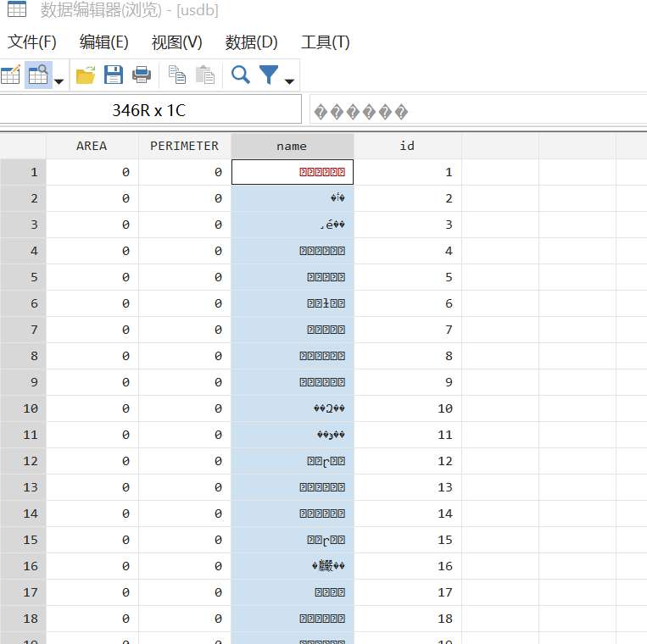Click the name cell in row 3

pos(293,225)
